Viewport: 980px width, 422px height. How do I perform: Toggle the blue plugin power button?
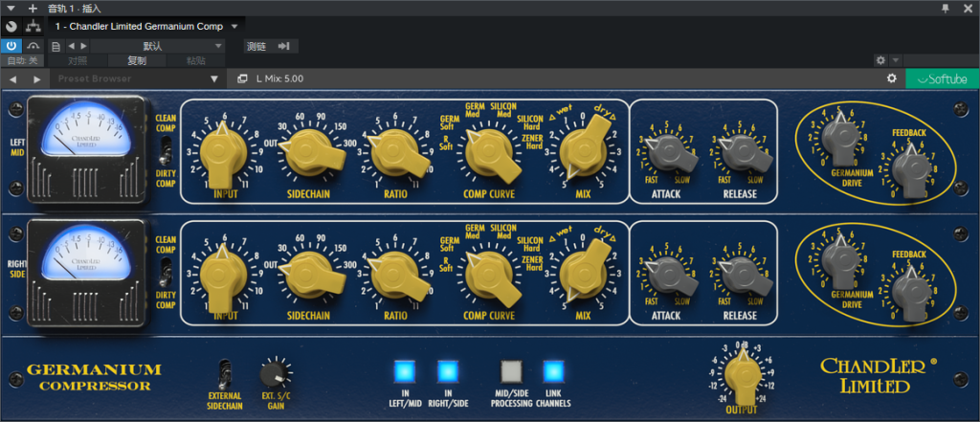[11, 46]
